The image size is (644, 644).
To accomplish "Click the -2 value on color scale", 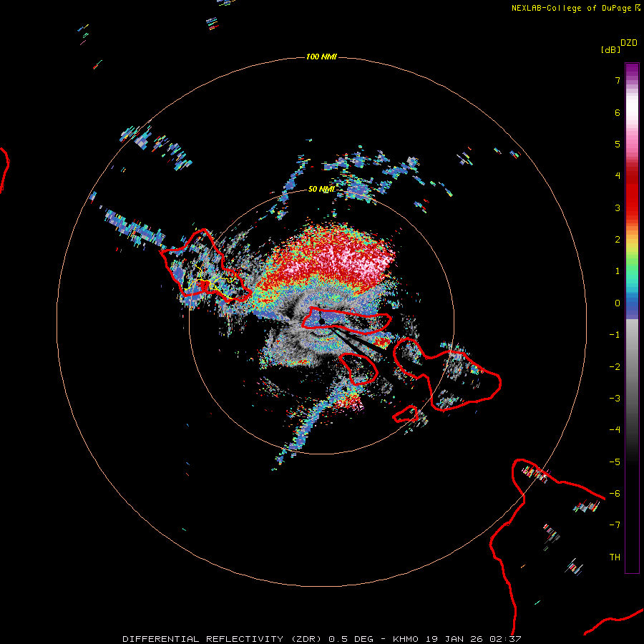I will point(615,367).
